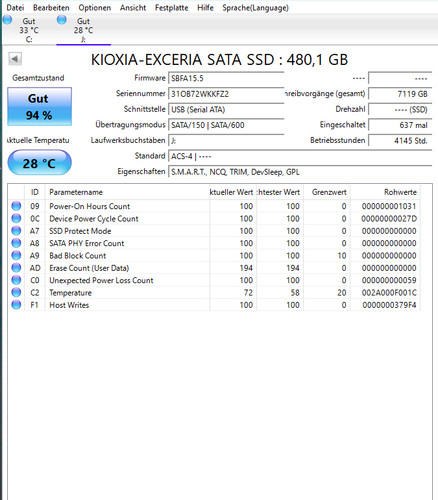
Task: Select the Host Writes row text
Action: (x=69, y=305)
